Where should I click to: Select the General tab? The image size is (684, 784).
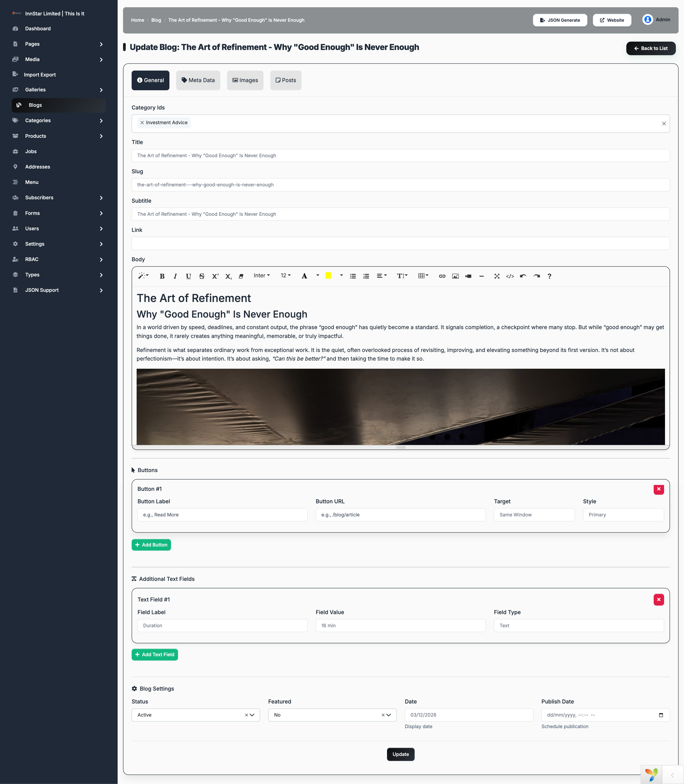(x=150, y=80)
